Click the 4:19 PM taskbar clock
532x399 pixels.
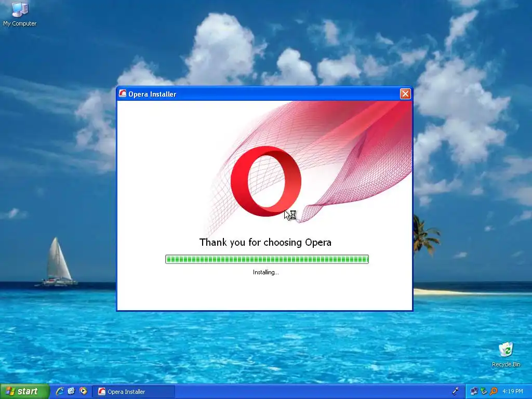click(513, 391)
